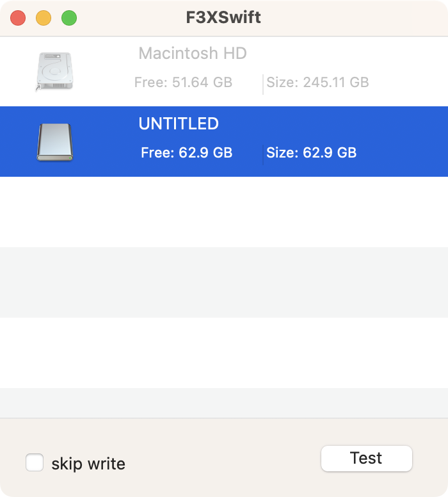Image resolution: width=448 pixels, height=497 pixels.
Task: Select the UNTITLED volume name
Action: [x=179, y=124]
